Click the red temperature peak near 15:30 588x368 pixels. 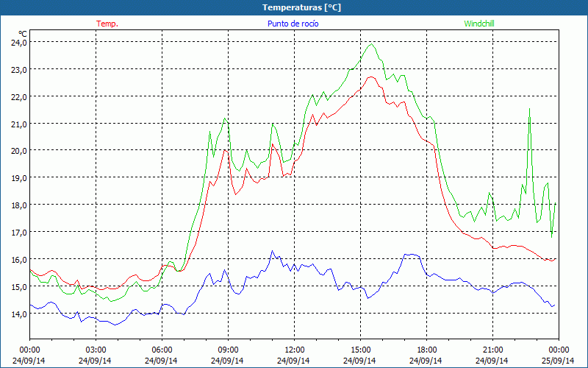(371, 77)
